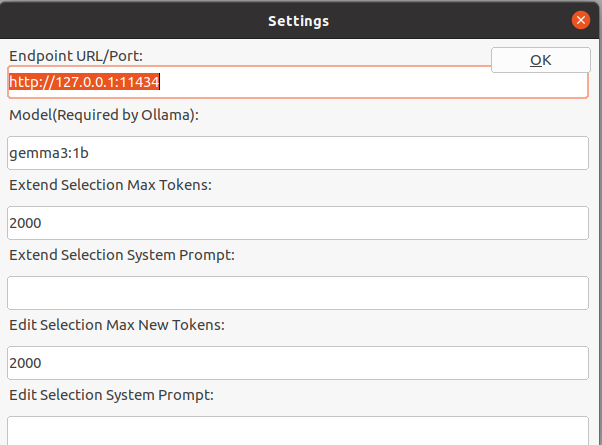Click the Model(Required by Ollama) label
The height and width of the screenshot is (445, 602).
pos(104,115)
